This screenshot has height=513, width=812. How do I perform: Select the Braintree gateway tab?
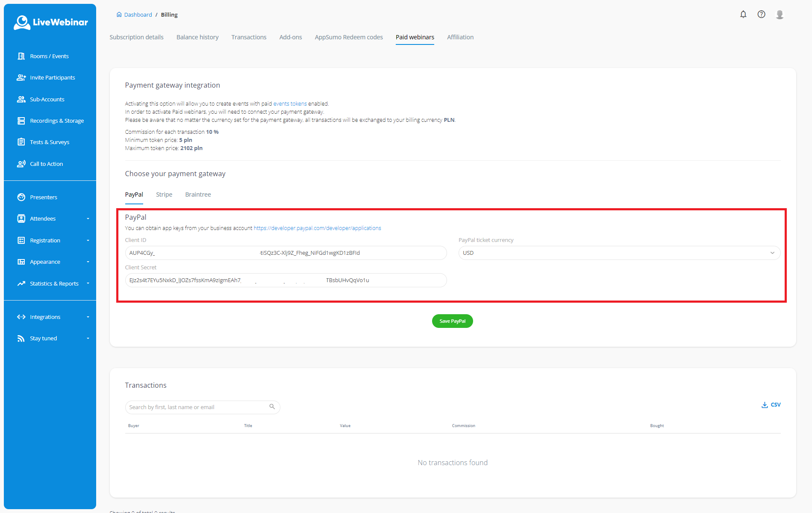pos(198,195)
